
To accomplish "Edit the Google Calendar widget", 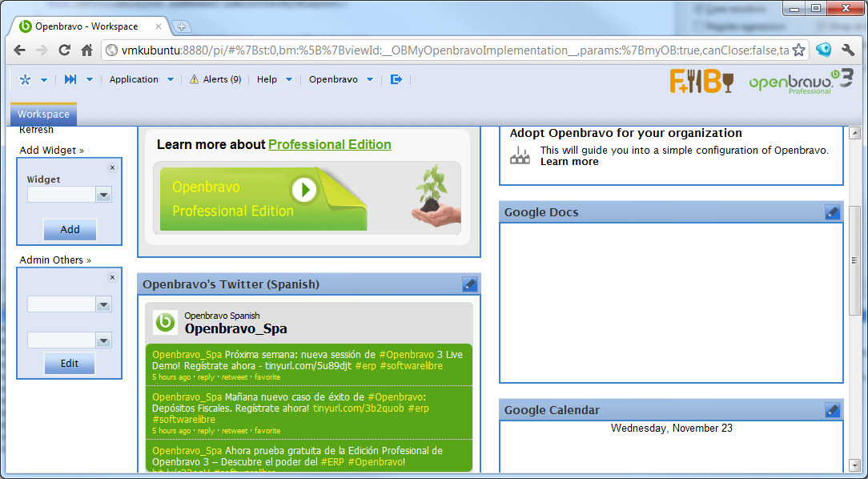I will pyautogui.click(x=833, y=410).
